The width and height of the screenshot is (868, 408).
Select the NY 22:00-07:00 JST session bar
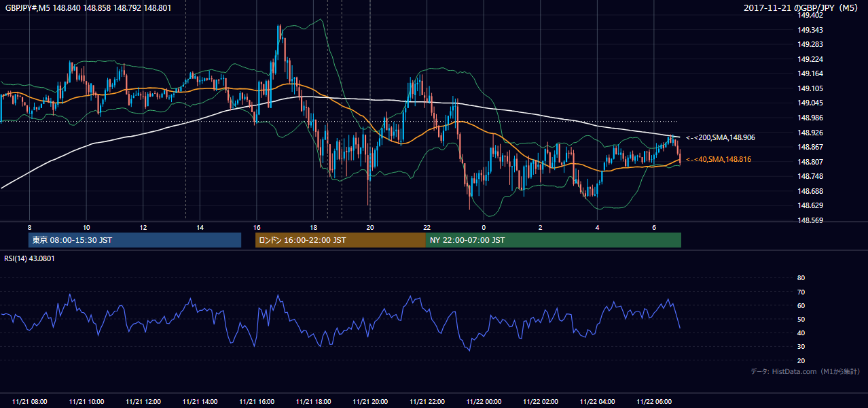coord(554,240)
